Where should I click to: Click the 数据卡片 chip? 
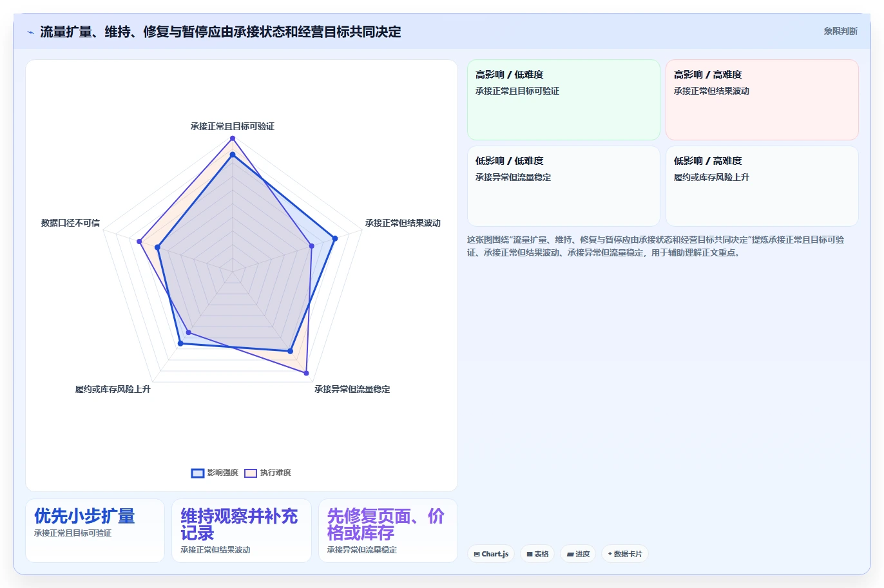click(x=625, y=554)
